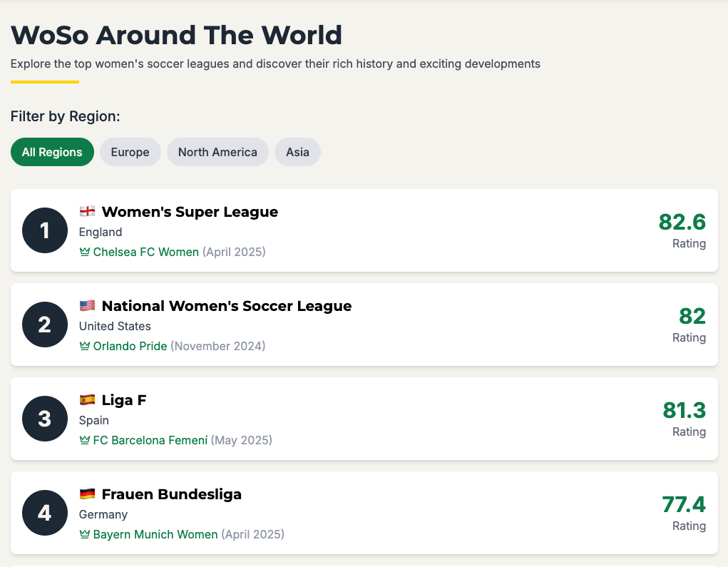Click the rank 2 circle badge
The image size is (728, 567).
(x=45, y=325)
